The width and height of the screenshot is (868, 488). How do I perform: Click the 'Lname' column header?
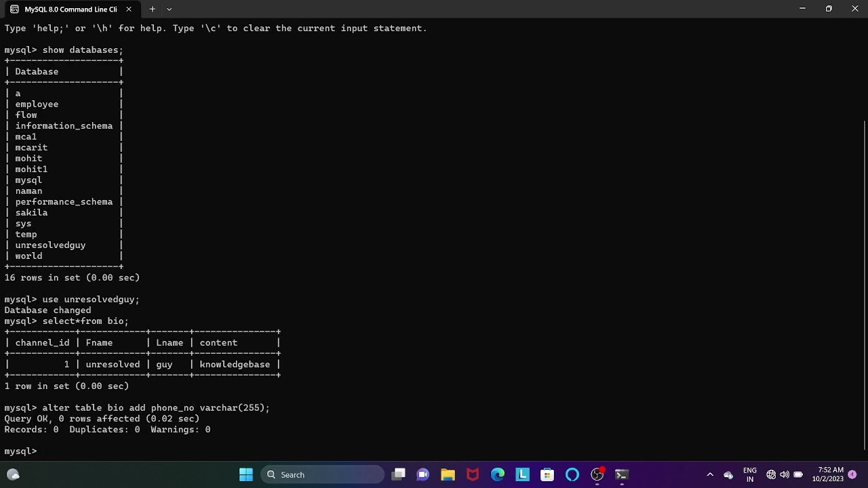(170, 343)
